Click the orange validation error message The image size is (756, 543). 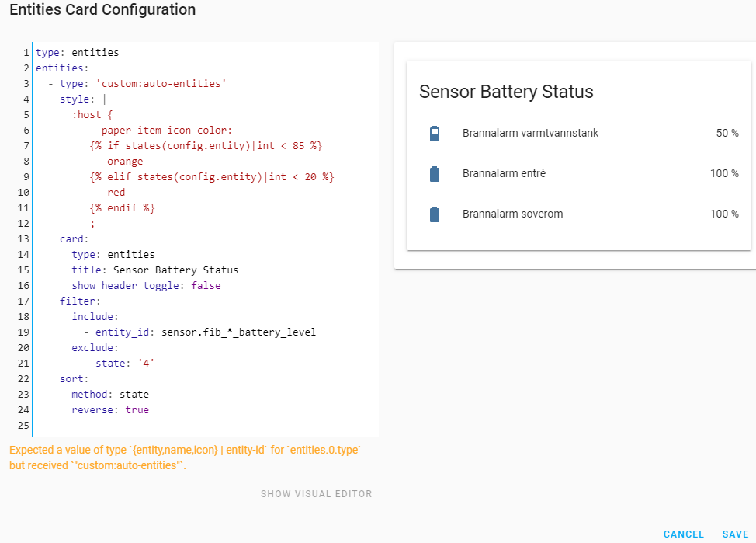coord(186,458)
